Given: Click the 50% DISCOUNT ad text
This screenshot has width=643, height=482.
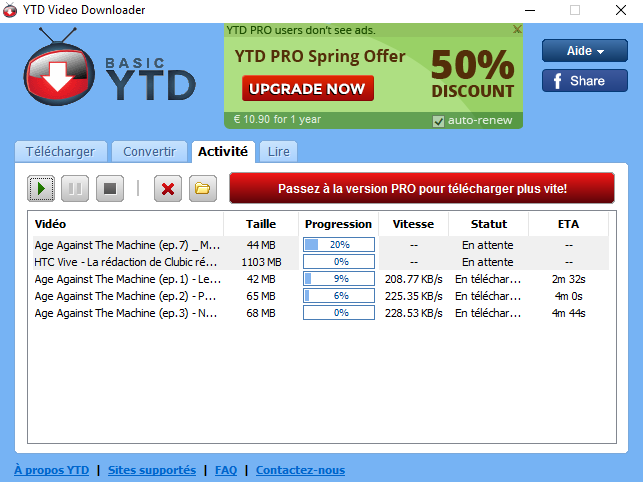Looking at the screenshot, I should (x=473, y=74).
